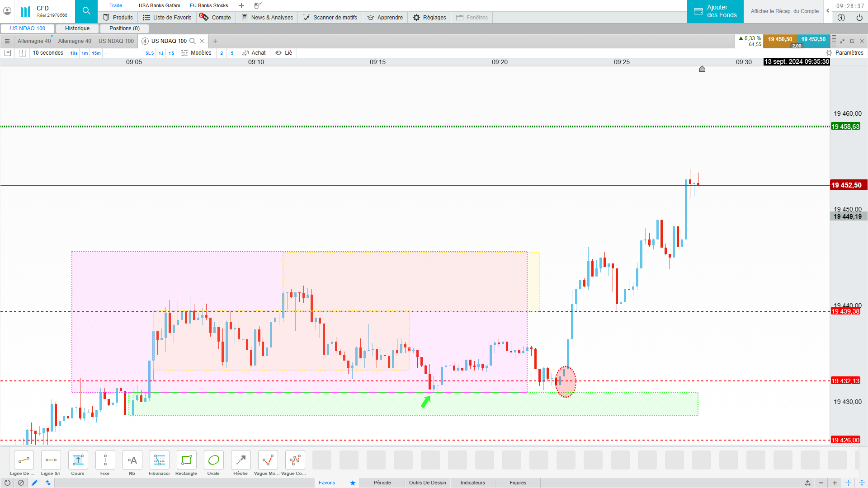Screen dimensions: 868x488
Task: Toggle the 1m timeframe shortcut
Action: point(85,53)
